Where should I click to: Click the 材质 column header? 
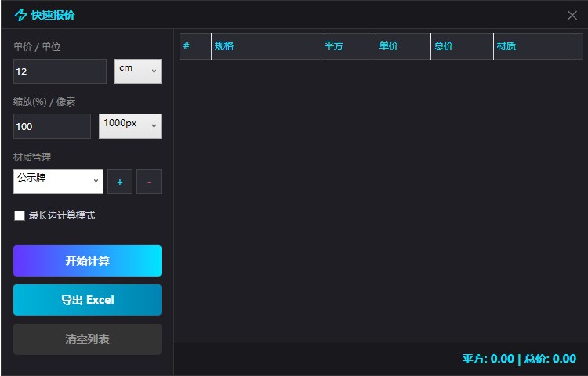coord(533,46)
